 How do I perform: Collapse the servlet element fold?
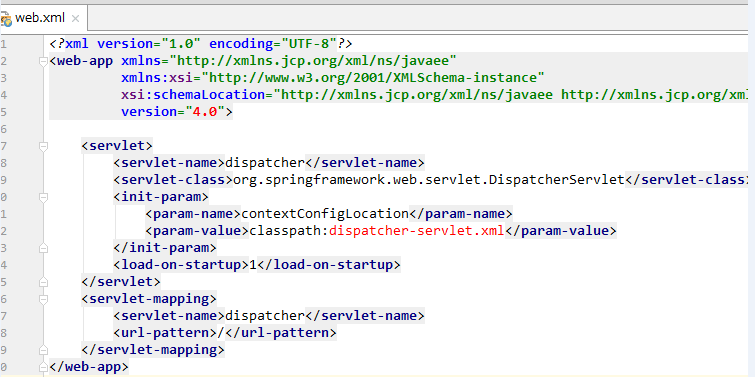point(43,146)
